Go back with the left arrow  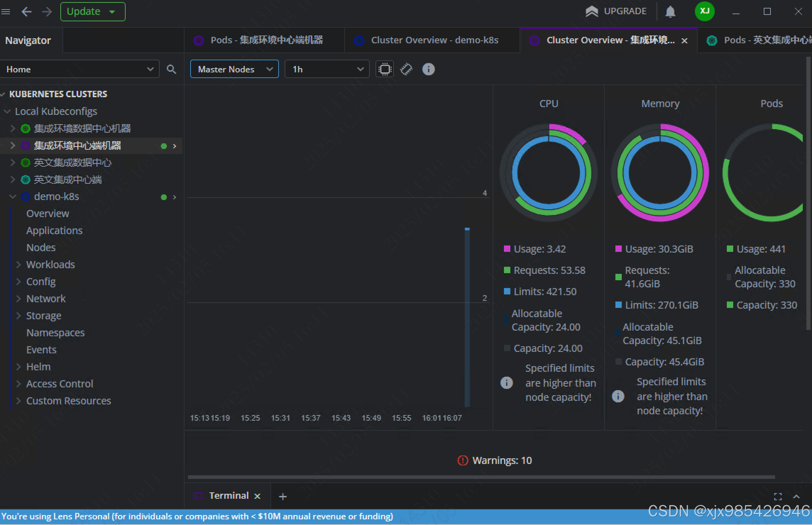(27, 12)
